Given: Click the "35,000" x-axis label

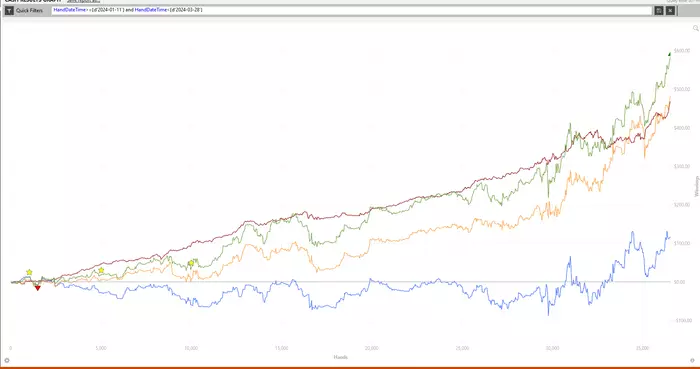Looking at the screenshot, I should point(642,348).
